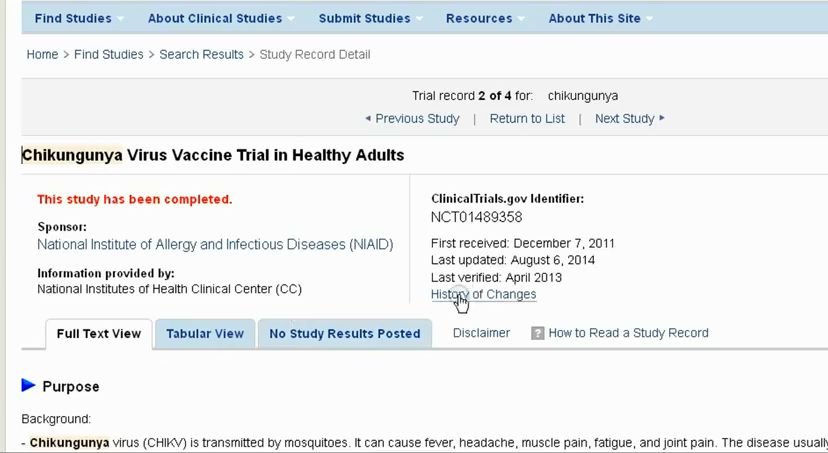Select the Full Text View tab

coord(99,334)
